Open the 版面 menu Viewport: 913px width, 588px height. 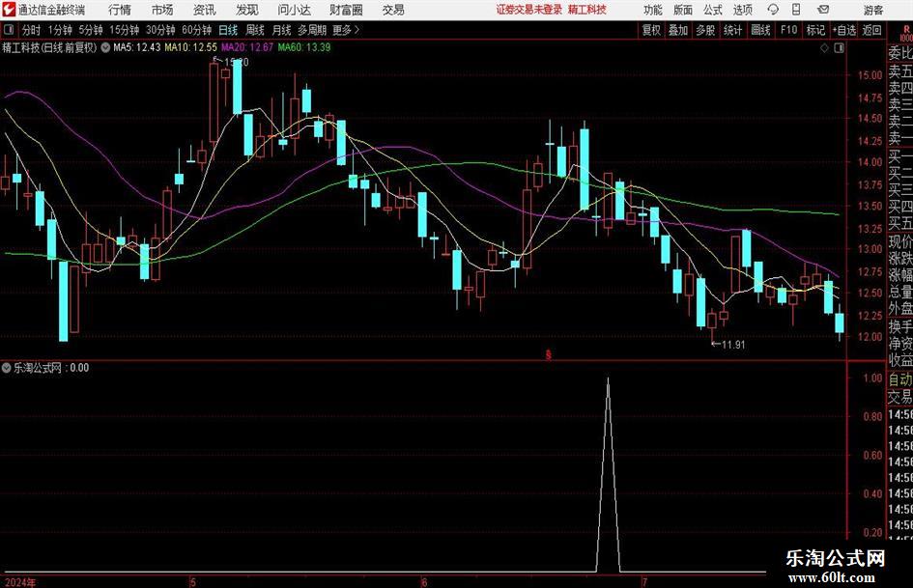683,10
